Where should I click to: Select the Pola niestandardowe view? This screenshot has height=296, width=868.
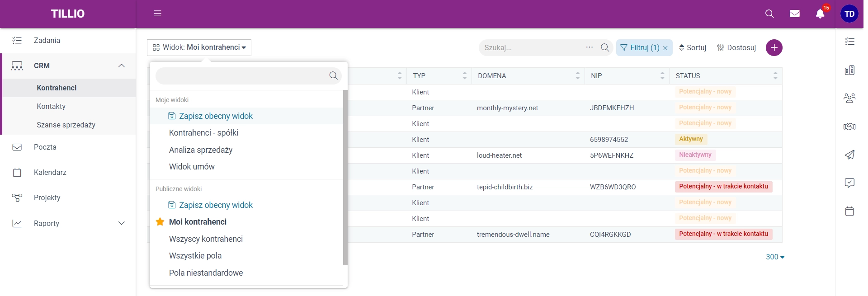[206, 273]
